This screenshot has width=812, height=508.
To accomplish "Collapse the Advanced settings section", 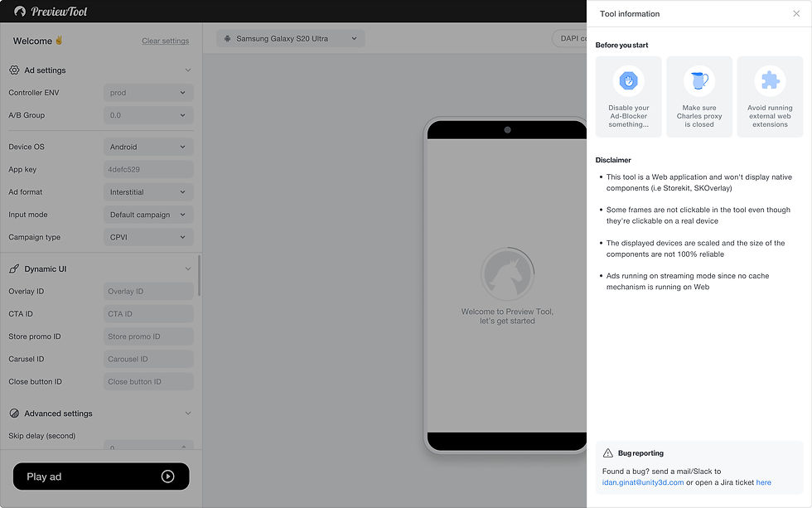I will (x=188, y=414).
